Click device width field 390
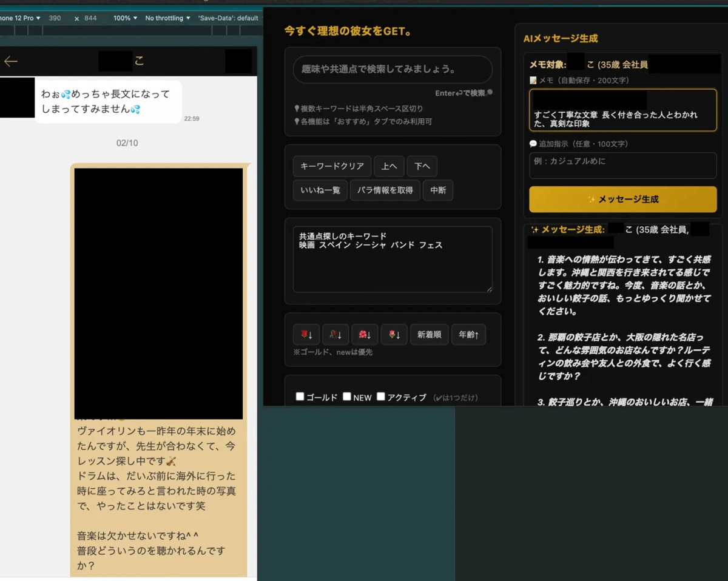728x581 pixels. click(x=55, y=18)
